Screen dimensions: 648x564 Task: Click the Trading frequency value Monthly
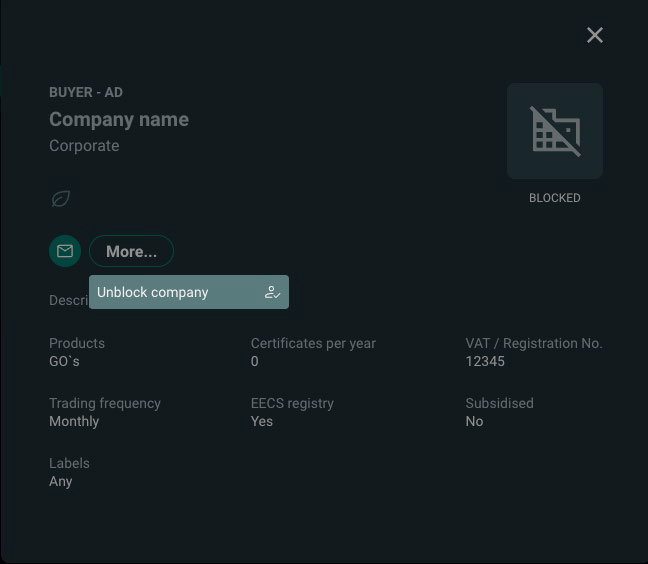pyautogui.click(x=74, y=421)
